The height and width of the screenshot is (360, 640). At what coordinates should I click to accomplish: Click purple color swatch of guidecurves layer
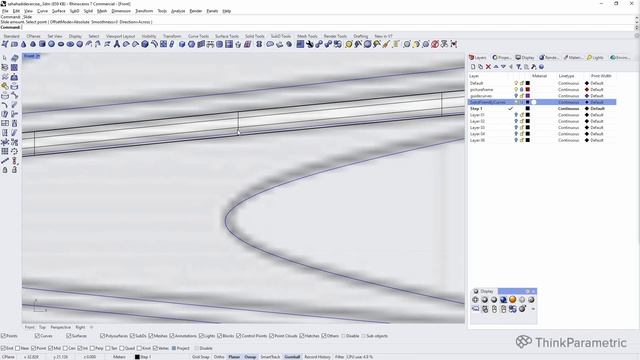coord(527,96)
